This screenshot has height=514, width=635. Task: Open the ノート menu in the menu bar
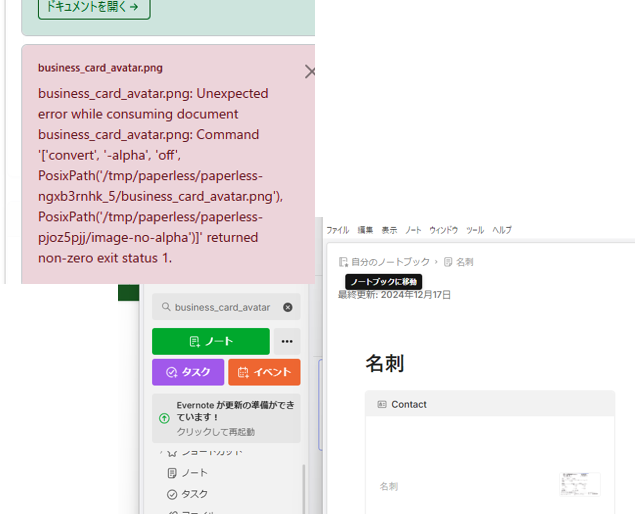click(413, 230)
